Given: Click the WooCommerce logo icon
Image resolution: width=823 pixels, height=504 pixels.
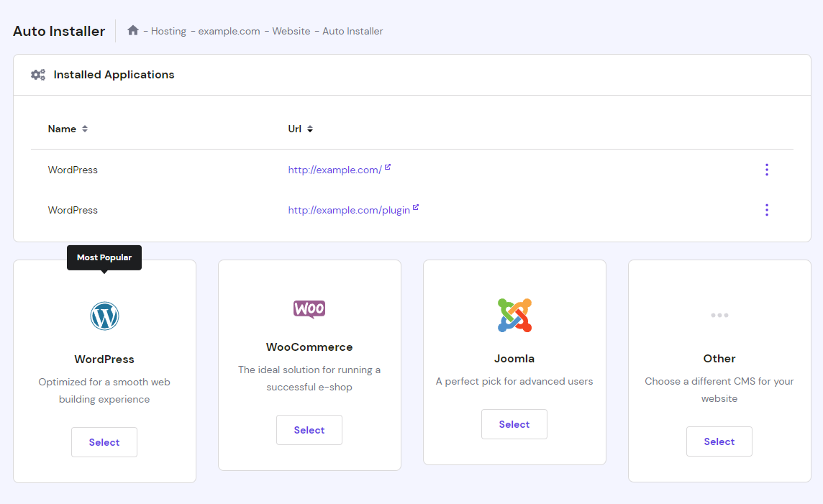Looking at the screenshot, I should (309, 309).
